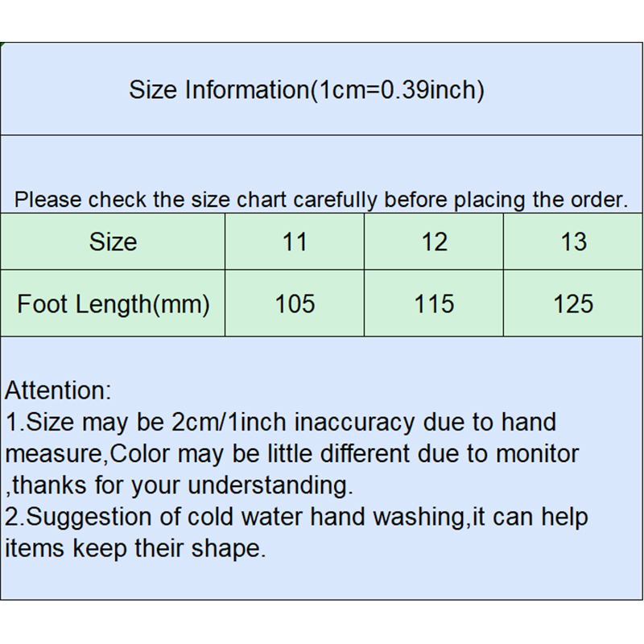This screenshot has height=644, width=644.
Task: Click the word "inaccuracy" in note 1
Action: point(354,422)
